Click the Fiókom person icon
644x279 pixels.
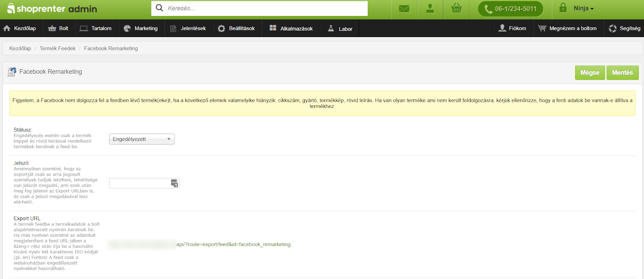point(502,28)
